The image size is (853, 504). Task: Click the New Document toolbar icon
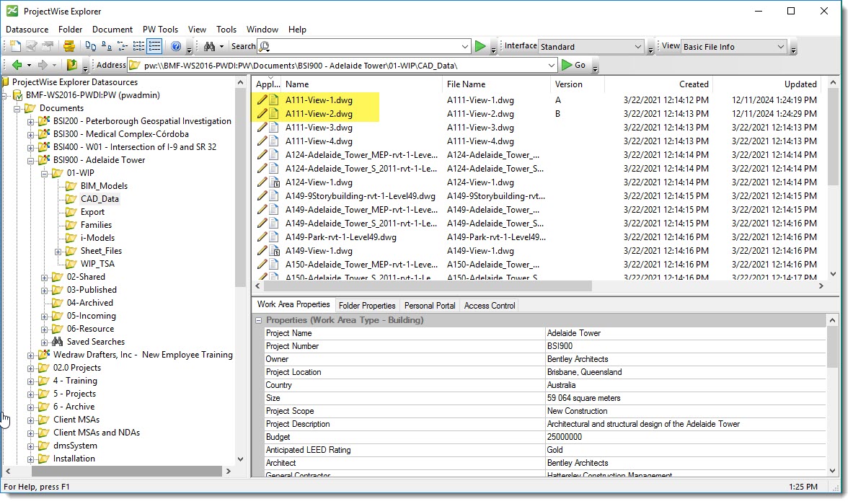point(15,46)
